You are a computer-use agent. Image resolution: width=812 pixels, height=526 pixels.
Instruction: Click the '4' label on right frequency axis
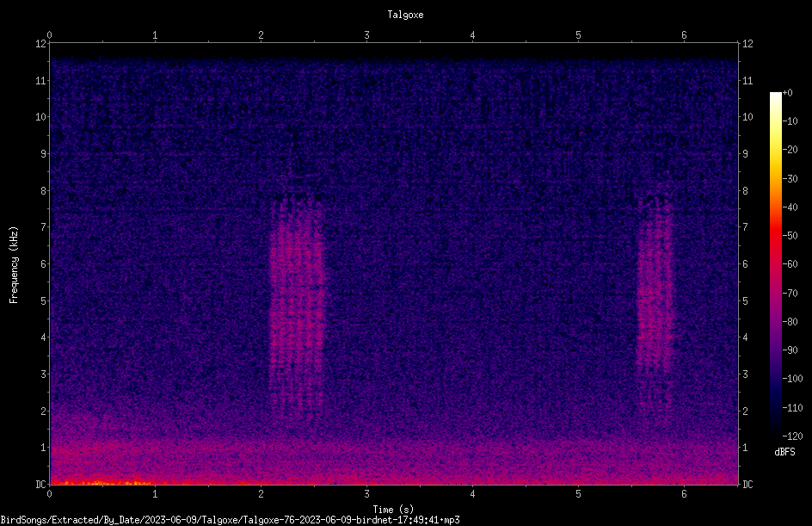pyautogui.click(x=746, y=337)
